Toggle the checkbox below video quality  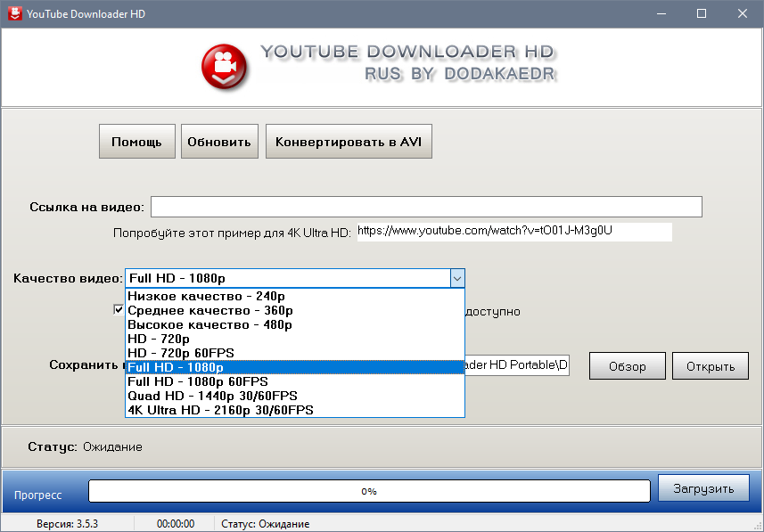click(119, 310)
